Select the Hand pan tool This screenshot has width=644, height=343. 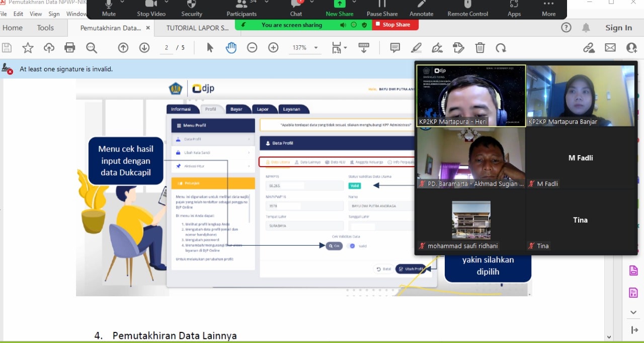click(x=231, y=48)
